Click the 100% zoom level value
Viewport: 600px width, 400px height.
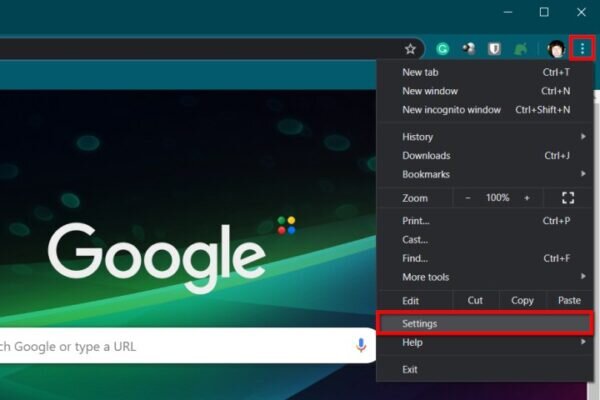point(497,198)
